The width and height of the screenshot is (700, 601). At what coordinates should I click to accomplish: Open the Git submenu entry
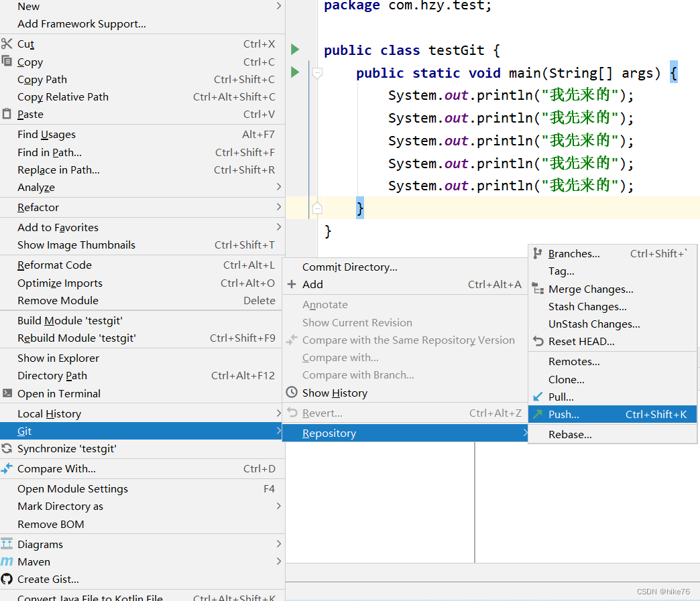point(142,431)
